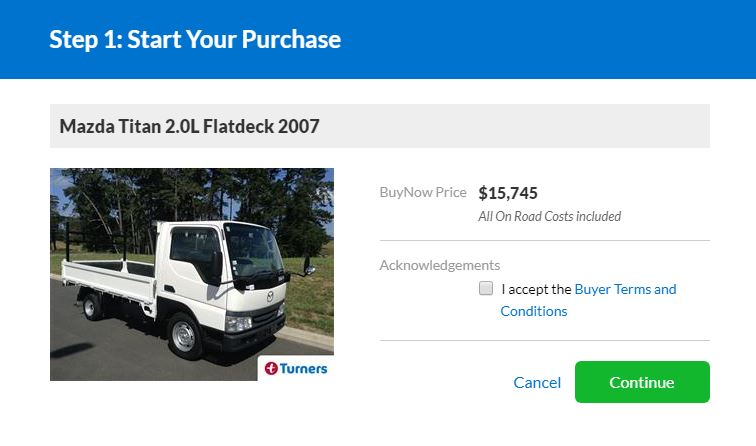Tick the accept Buyer Terms checkbox
Viewport: 756px width, 446px height.
(486, 289)
